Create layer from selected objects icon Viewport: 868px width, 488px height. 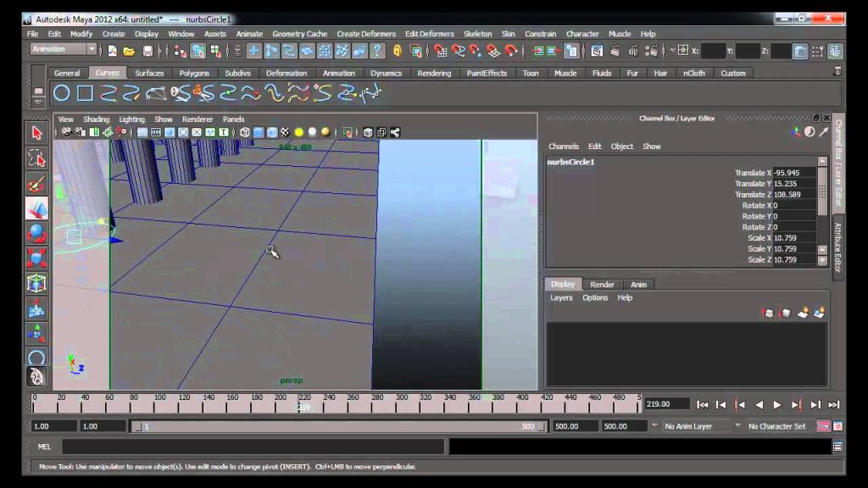click(x=820, y=313)
